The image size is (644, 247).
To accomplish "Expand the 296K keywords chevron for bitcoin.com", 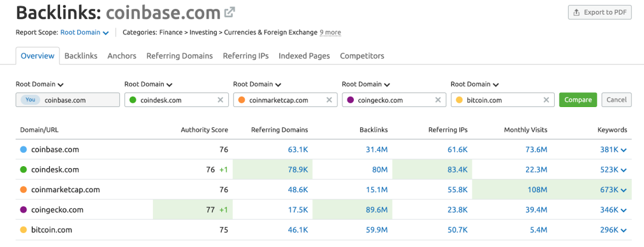I will [624, 230].
